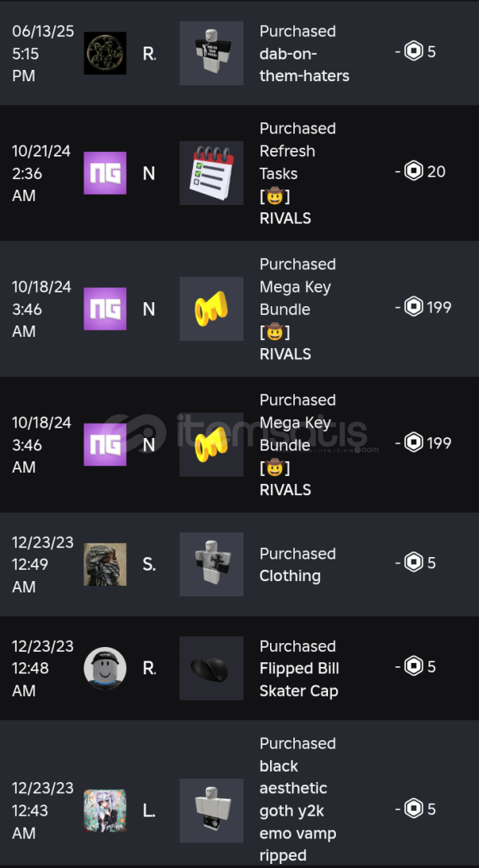This screenshot has height=868, width=479.
Task: Click the Robux icon on dab-on-them-haters row
Action: pos(414,51)
